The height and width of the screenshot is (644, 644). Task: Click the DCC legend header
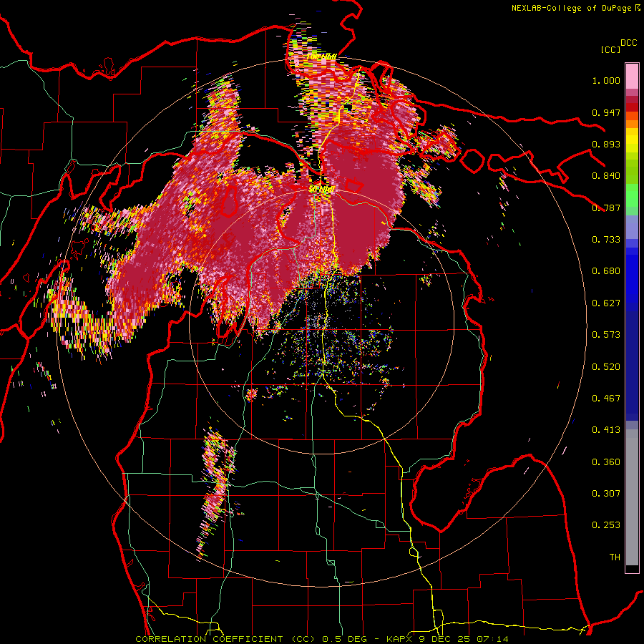[629, 43]
